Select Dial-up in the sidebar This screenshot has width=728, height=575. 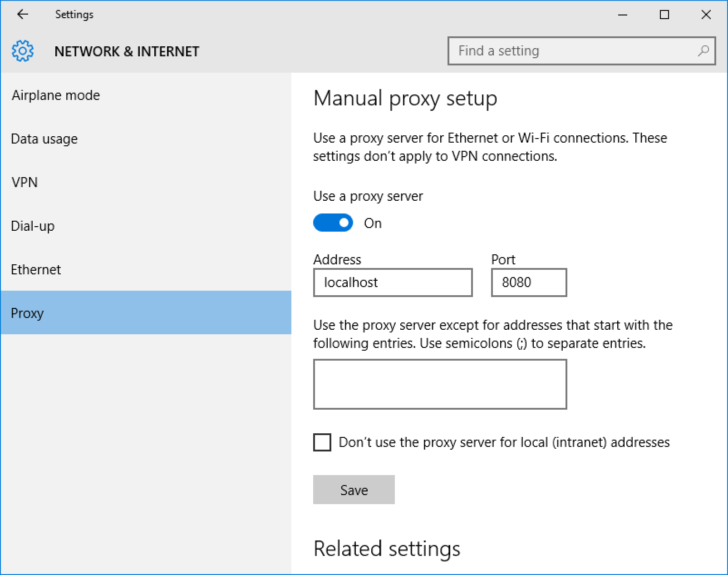[x=146, y=226]
